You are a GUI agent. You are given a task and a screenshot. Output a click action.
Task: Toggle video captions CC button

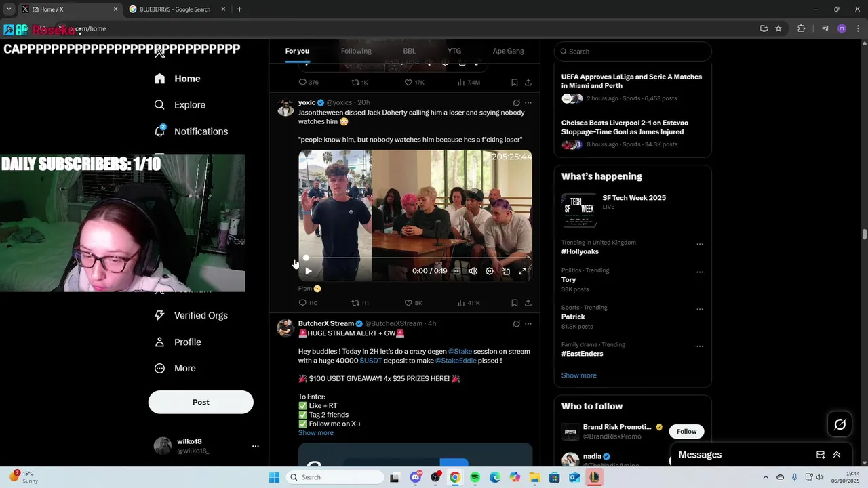(457, 271)
